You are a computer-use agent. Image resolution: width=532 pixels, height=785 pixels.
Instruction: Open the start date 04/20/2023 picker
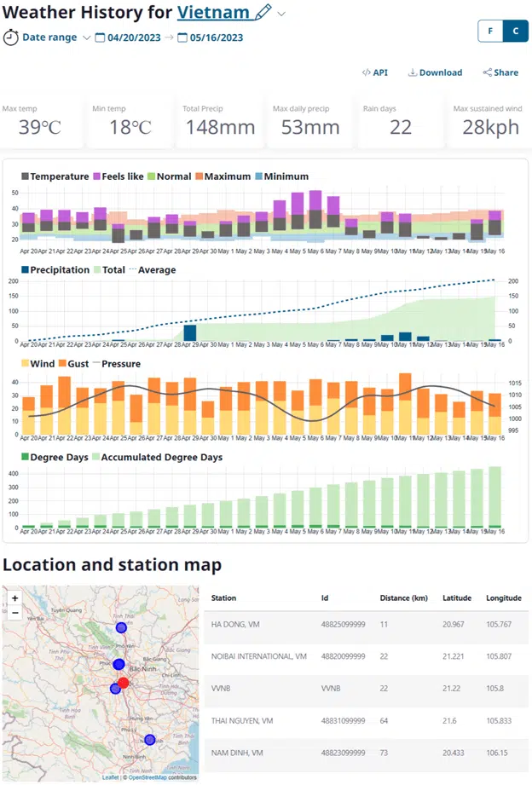(x=133, y=38)
